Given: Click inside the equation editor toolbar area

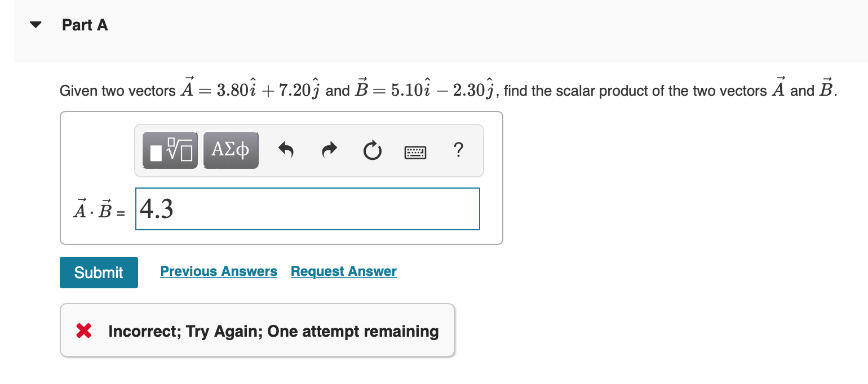Looking at the screenshot, I should click(x=309, y=150).
